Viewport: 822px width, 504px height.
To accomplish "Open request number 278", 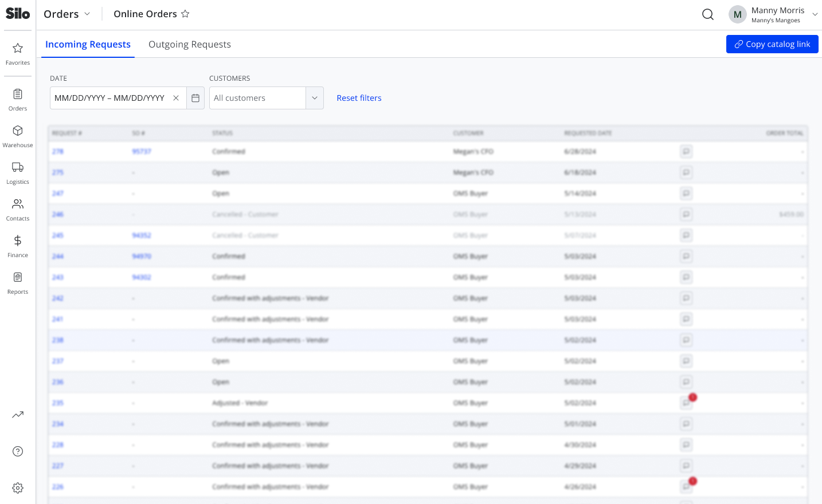I will [x=58, y=151].
